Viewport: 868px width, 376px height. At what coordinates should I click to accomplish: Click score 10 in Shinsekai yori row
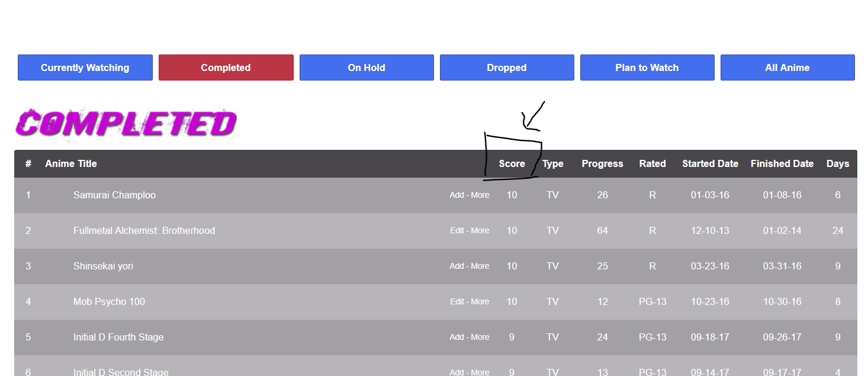(x=512, y=266)
